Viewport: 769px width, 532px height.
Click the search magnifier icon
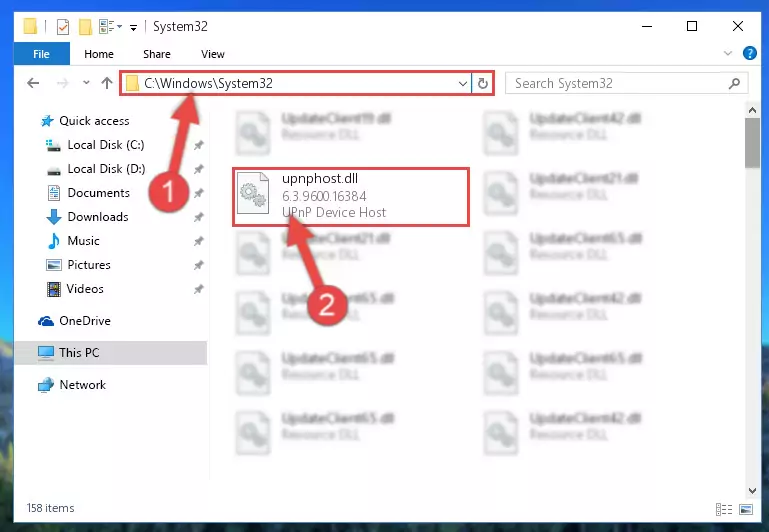734,83
